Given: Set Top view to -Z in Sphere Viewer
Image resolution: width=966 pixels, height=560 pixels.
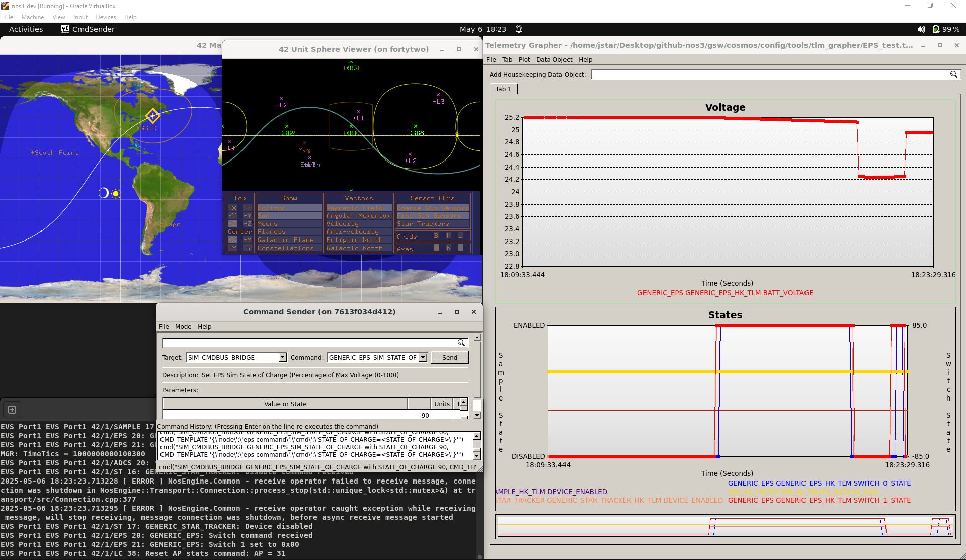Looking at the screenshot, I should coord(248,224).
